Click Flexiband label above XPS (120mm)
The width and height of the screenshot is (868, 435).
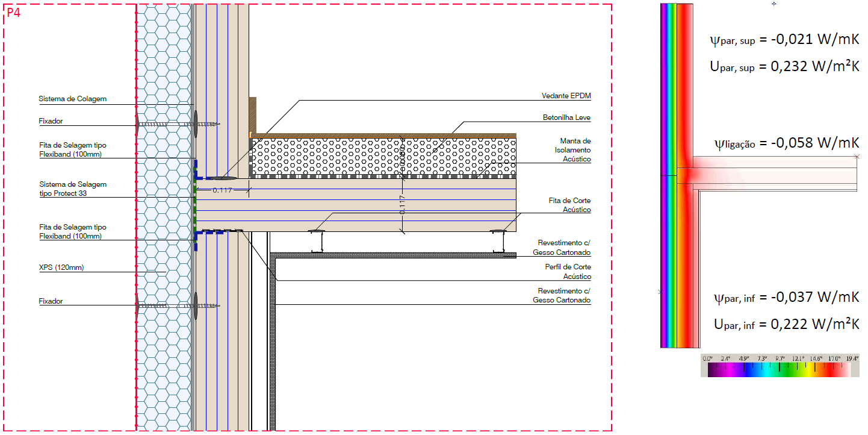pos(72,232)
